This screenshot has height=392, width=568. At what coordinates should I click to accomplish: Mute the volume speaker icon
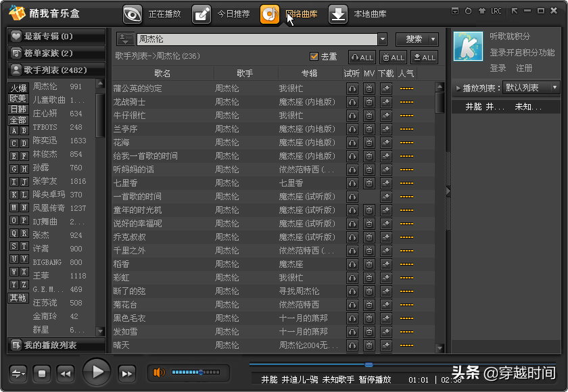click(x=160, y=372)
